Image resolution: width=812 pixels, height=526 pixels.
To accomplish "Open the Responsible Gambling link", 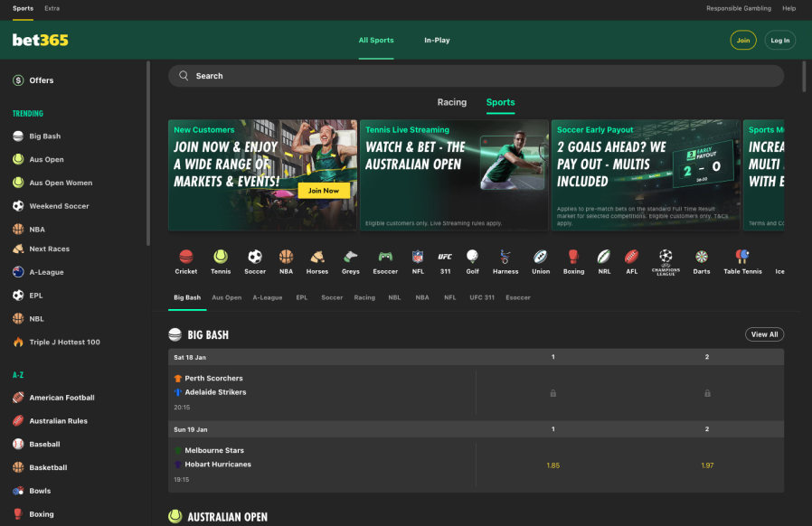I will click(739, 8).
